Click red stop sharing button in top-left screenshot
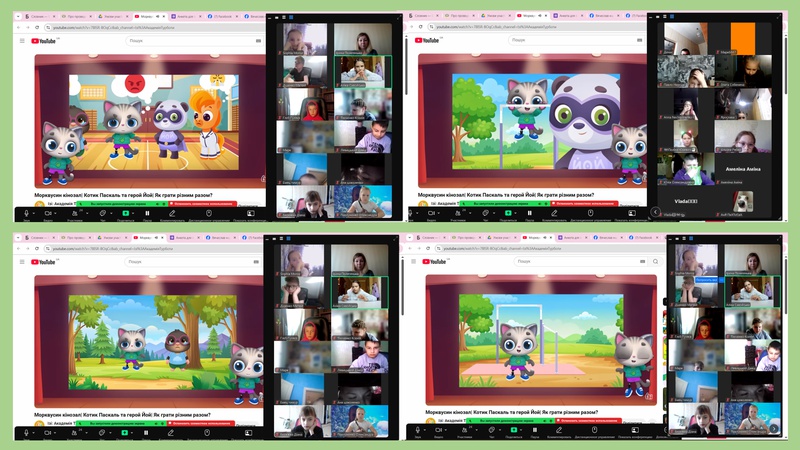Viewport: 800px width, 450px height. 202,204
